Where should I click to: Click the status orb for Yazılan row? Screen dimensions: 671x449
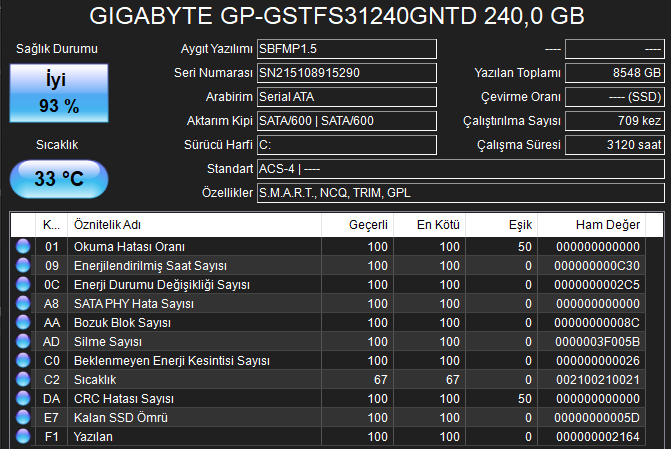pyautogui.click(x=23, y=437)
